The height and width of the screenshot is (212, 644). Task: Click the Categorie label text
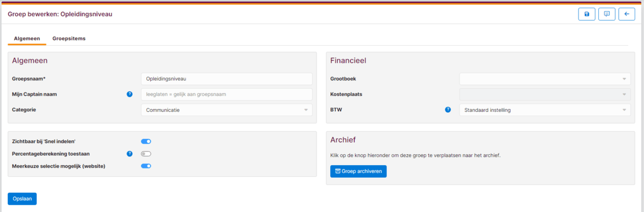(x=24, y=110)
